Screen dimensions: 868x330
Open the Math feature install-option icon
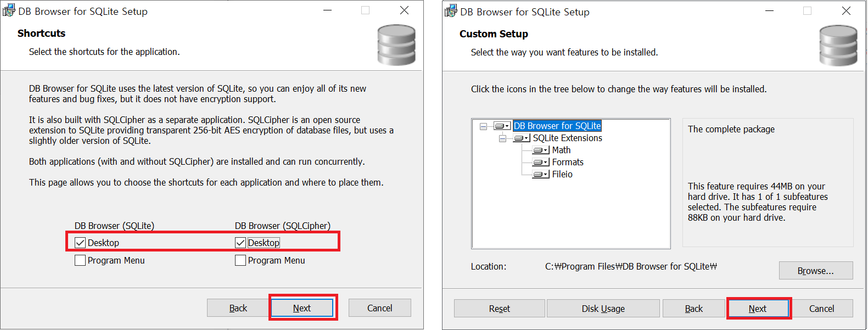[541, 150]
